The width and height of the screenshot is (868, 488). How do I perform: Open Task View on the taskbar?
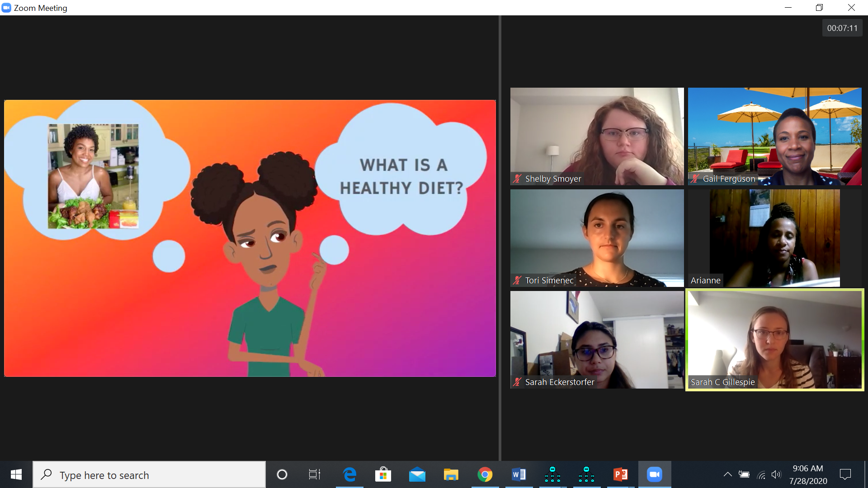[x=314, y=474]
